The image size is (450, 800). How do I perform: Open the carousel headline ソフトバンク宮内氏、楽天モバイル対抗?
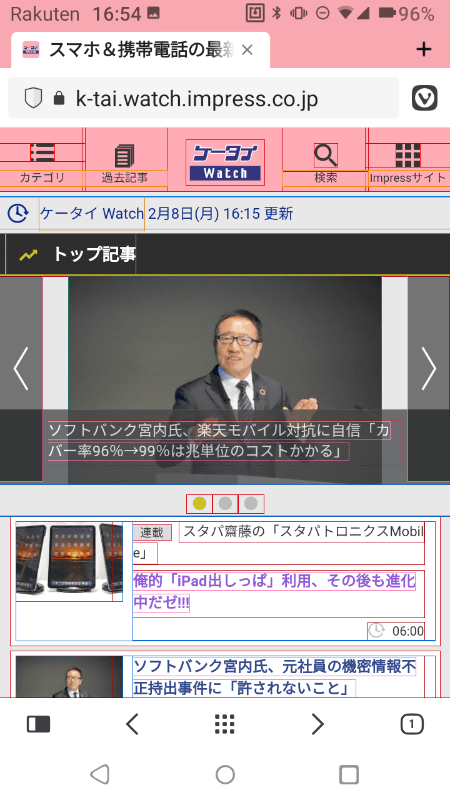point(219,441)
